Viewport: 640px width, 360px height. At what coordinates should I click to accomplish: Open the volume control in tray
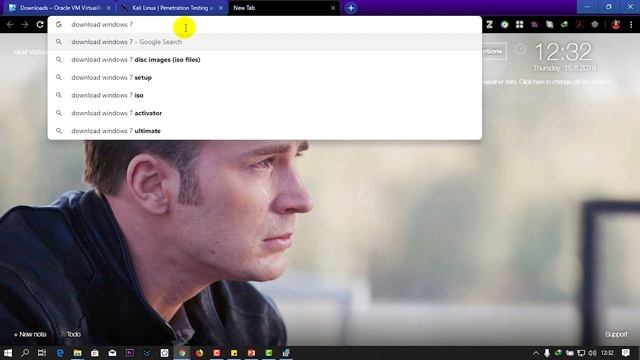point(593,353)
